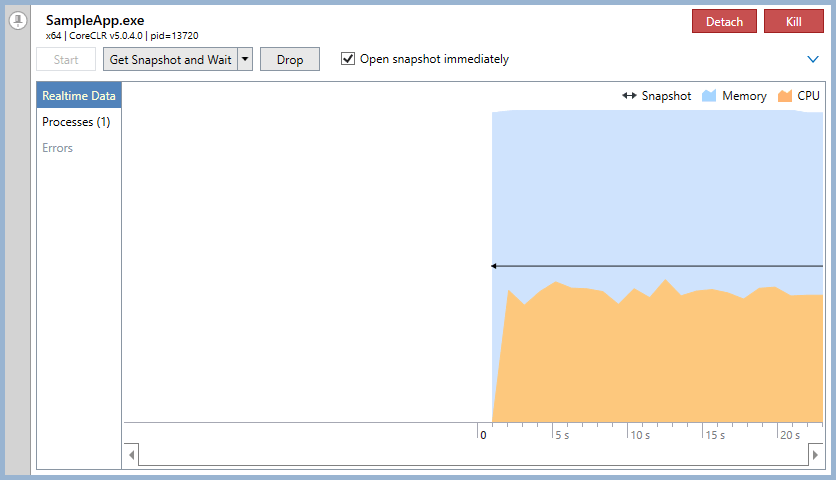
Task: Click the Snapshot legend label
Action: pos(666,95)
